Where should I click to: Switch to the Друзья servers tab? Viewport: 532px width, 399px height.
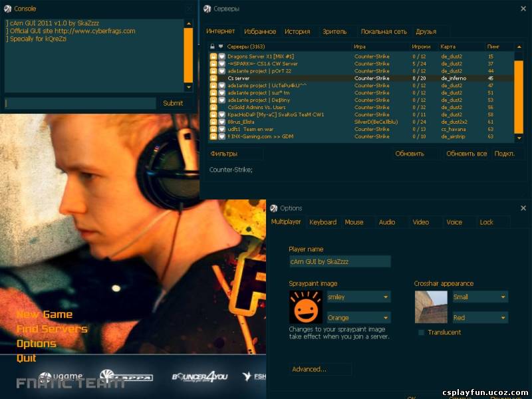426,31
